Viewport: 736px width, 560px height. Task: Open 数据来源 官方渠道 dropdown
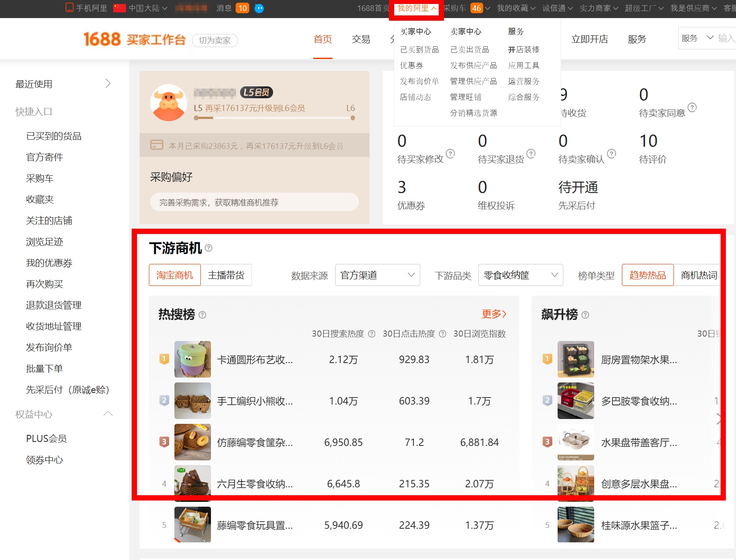[x=377, y=275]
